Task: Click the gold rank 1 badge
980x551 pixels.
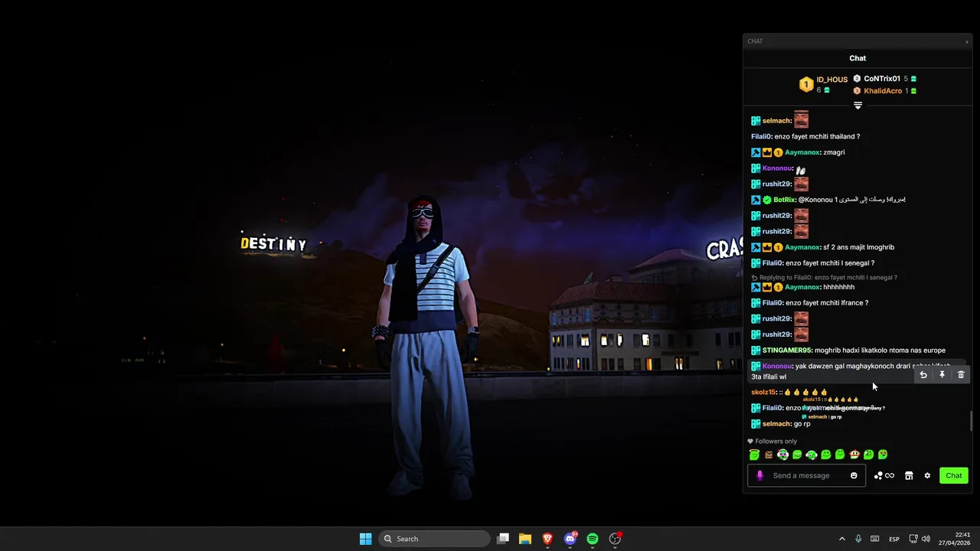Action: tap(806, 85)
